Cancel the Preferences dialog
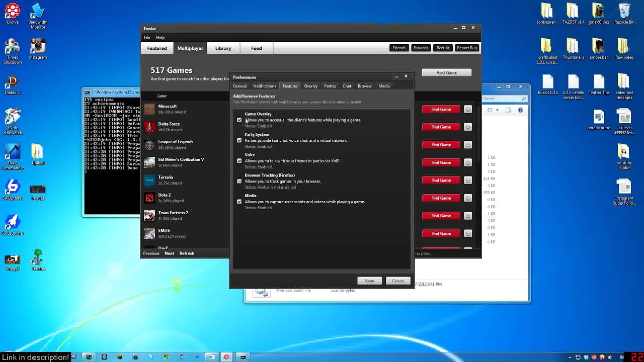This screenshot has width=644, height=362. click(x=398, y=281)
